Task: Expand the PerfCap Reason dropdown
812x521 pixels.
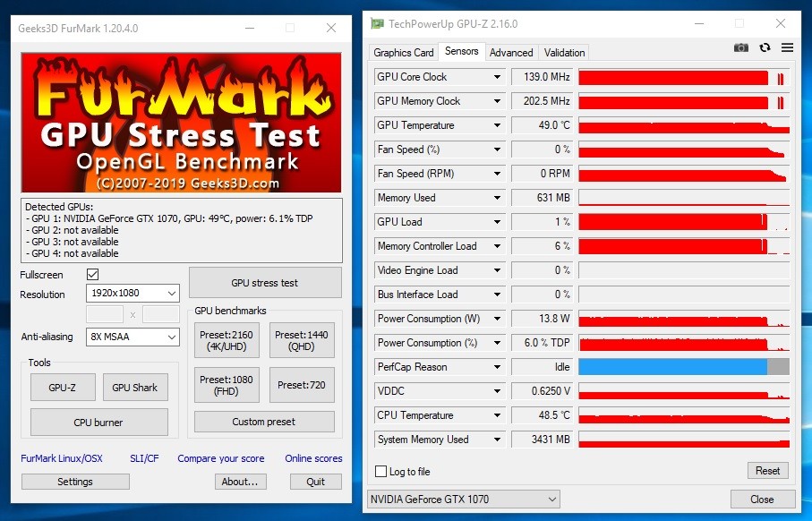Action: 497,367
